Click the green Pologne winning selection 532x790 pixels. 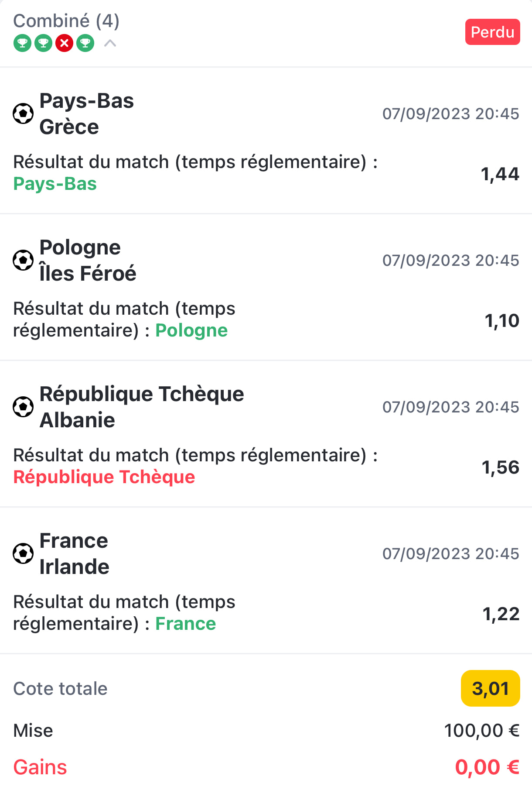click(x=191, y=330)
